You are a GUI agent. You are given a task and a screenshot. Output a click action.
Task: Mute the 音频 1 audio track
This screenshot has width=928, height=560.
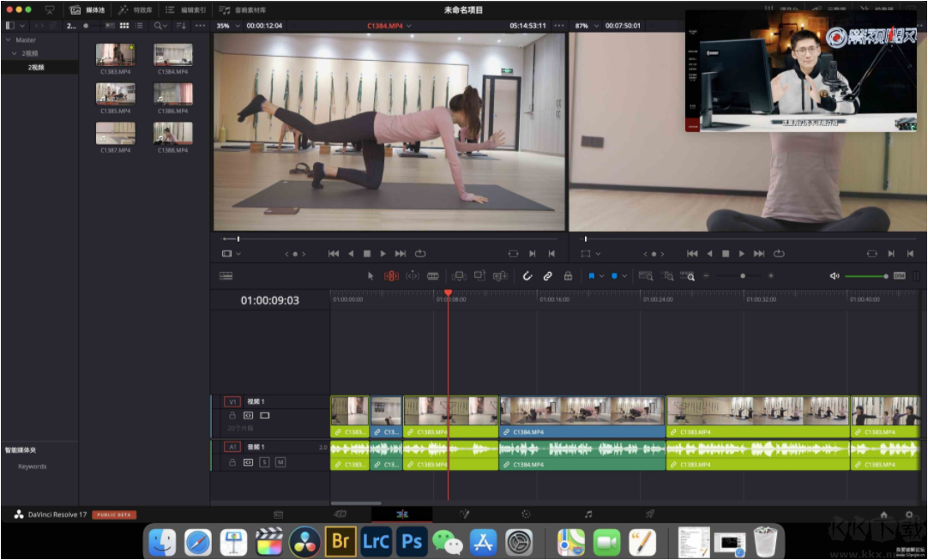[280, 462]
